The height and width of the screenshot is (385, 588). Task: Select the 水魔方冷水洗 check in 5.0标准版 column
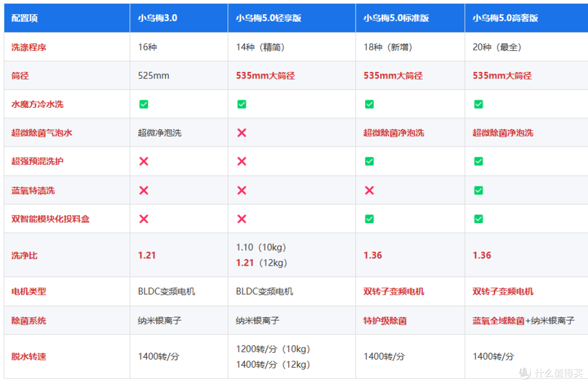click(x=369, y=105)
